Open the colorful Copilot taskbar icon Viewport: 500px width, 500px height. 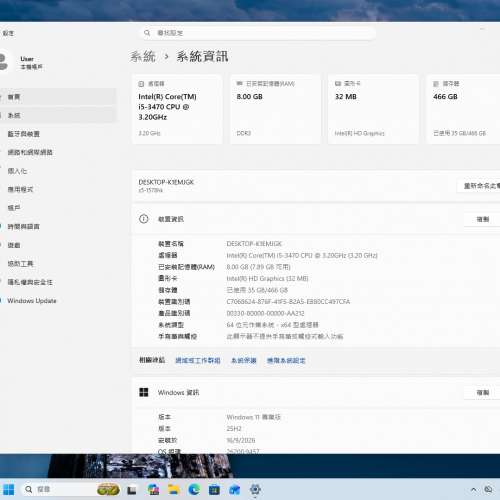coord(153,489)
